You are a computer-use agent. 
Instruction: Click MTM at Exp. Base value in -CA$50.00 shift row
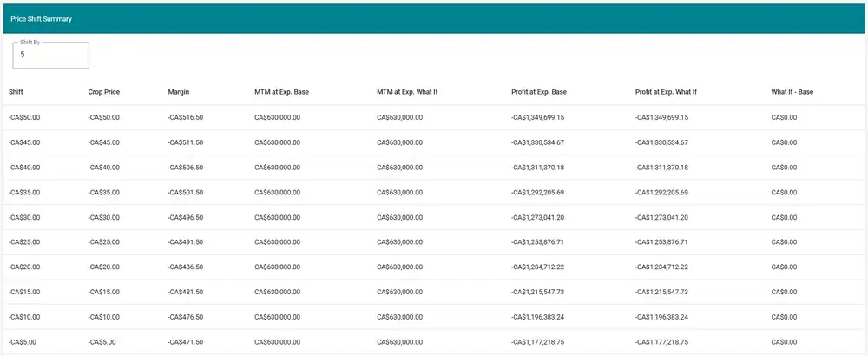point(278,117)
